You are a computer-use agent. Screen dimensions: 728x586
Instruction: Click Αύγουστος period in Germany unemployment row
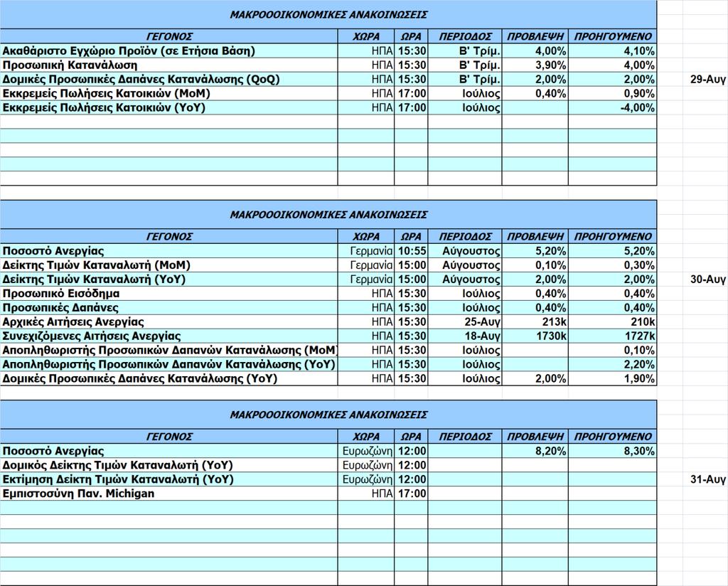[465, 251]
